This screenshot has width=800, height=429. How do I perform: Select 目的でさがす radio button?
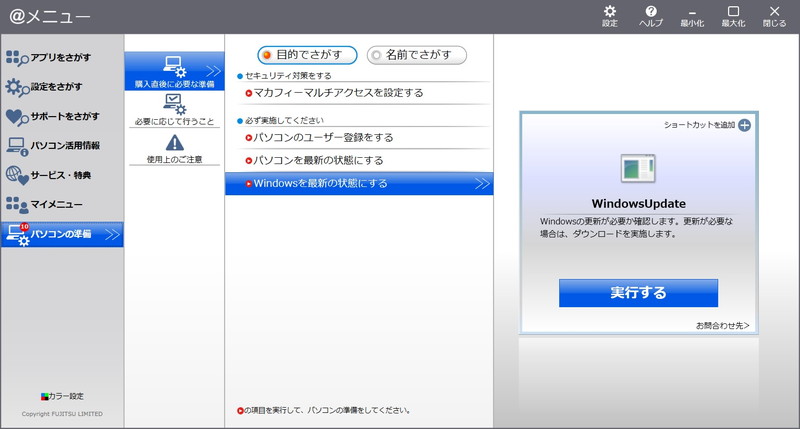point(308,54)
